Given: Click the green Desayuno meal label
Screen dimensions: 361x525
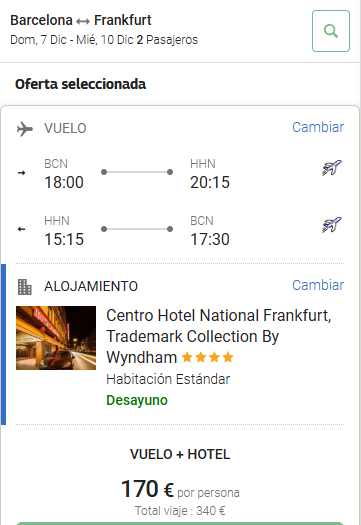Looking at the screenshot, I should coord(137,400).
